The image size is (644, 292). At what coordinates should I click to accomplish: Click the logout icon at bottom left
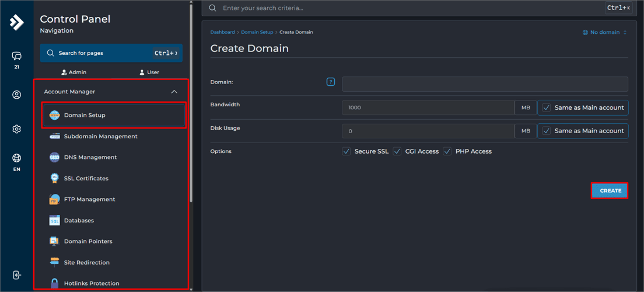pos(16,275)
